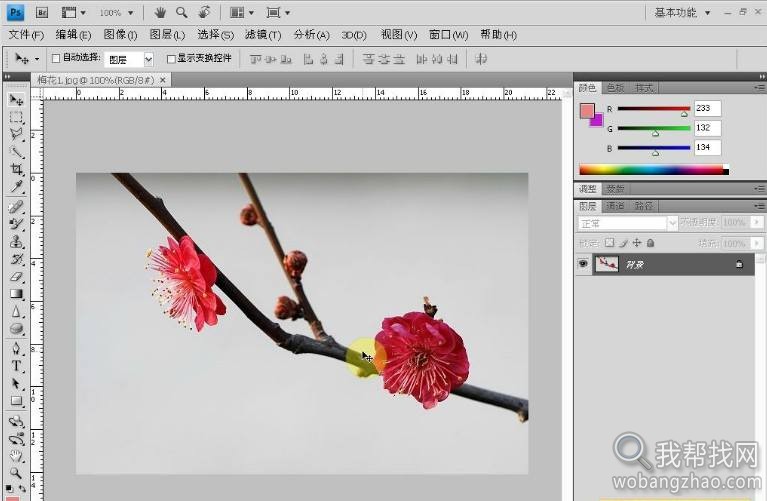767x501 pixels.
Task: Click the color spectrum ramp bar
Action: coord(654,170)
